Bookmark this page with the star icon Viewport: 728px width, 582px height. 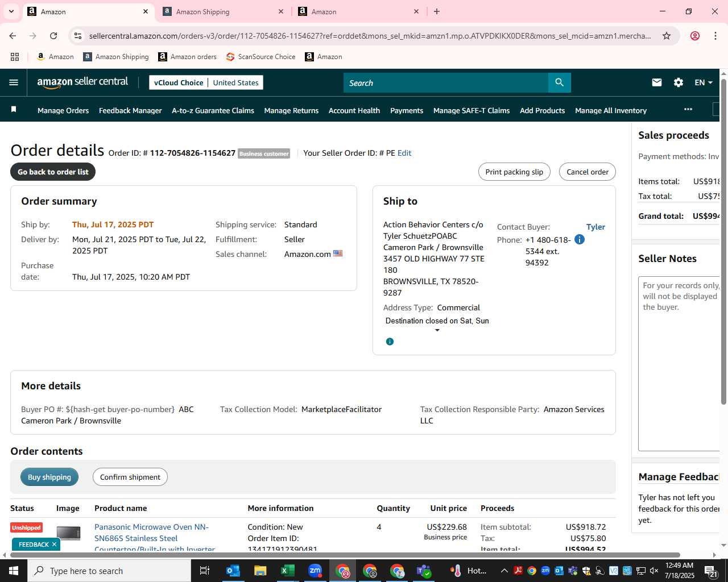[667, 36]
